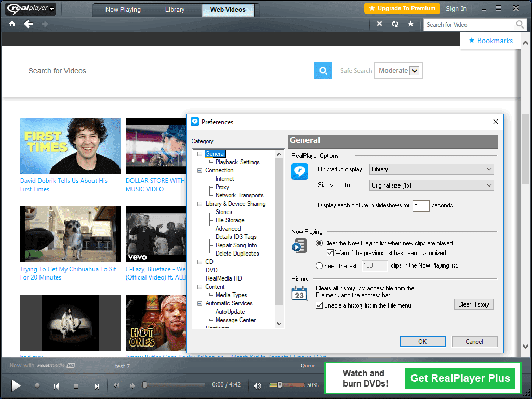
Task: Click the record dot button
Action: pyautogui.click(x=37, y=386)
